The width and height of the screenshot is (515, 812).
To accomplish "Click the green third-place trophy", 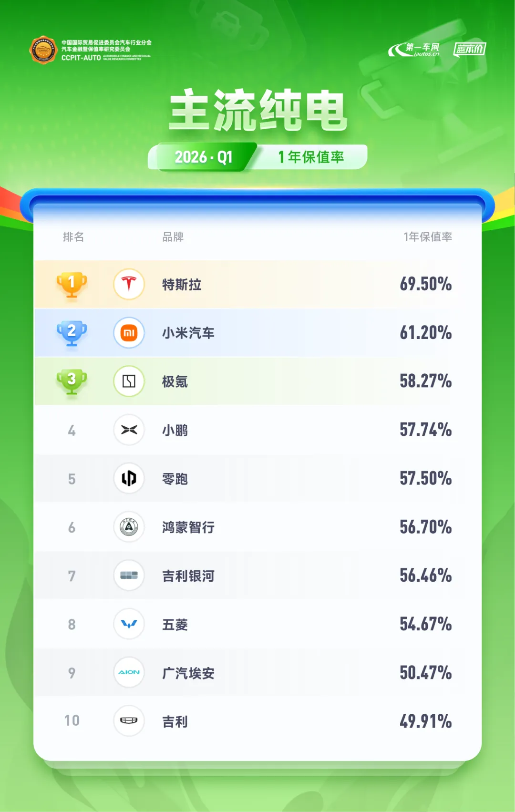I will 72,381.
